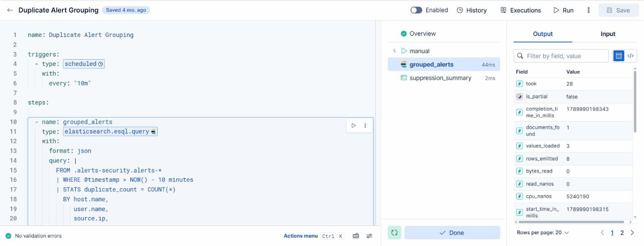Switch output to JSON code view

(x=631, y=56)
